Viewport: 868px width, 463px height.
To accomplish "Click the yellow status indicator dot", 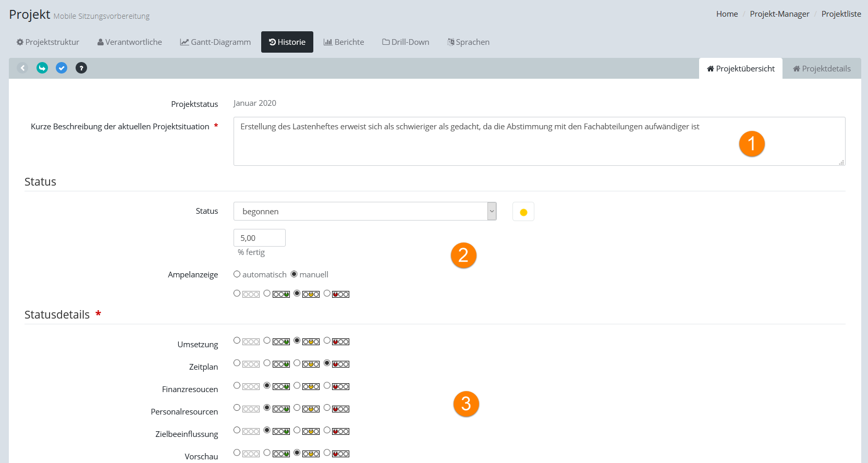I will (x=523, y=212).
